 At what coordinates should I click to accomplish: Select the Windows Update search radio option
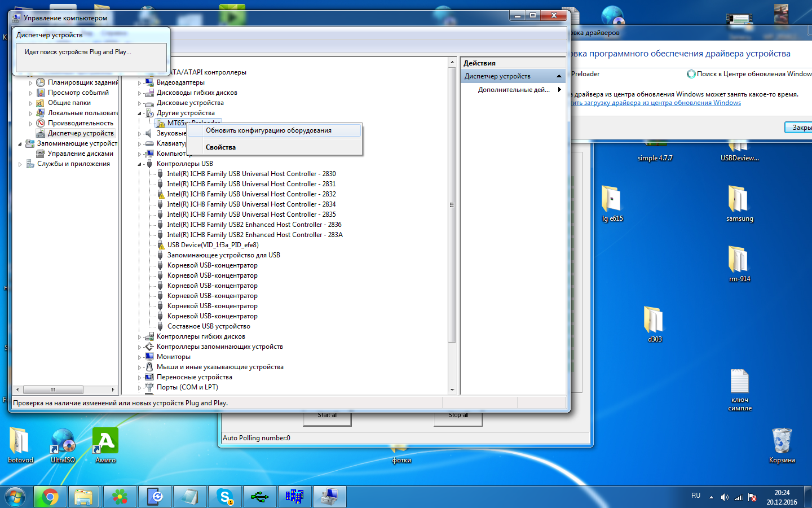691,74
